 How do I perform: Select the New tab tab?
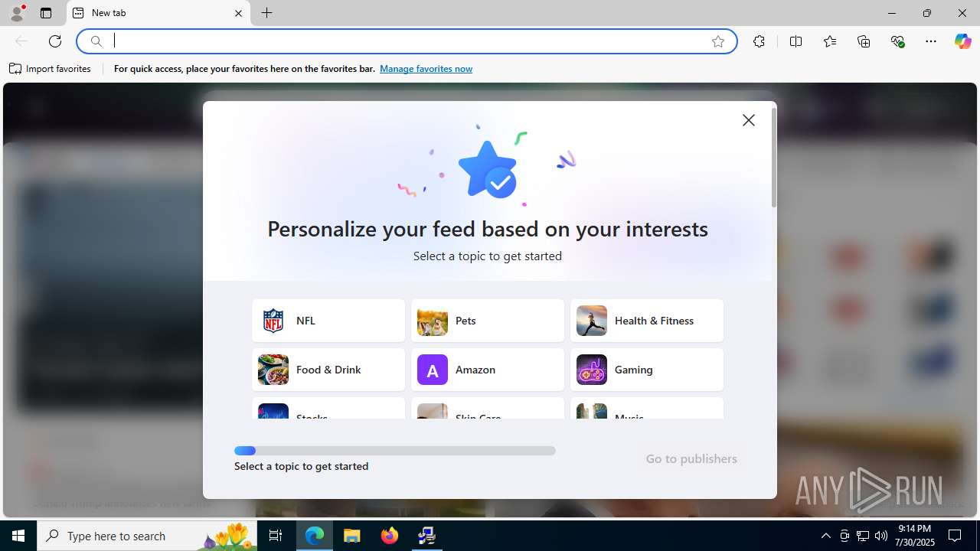point(158,13)
